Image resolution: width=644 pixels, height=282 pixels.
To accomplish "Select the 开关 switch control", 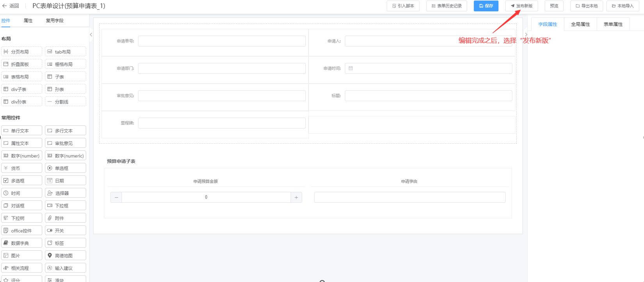I will click(66, 230).
